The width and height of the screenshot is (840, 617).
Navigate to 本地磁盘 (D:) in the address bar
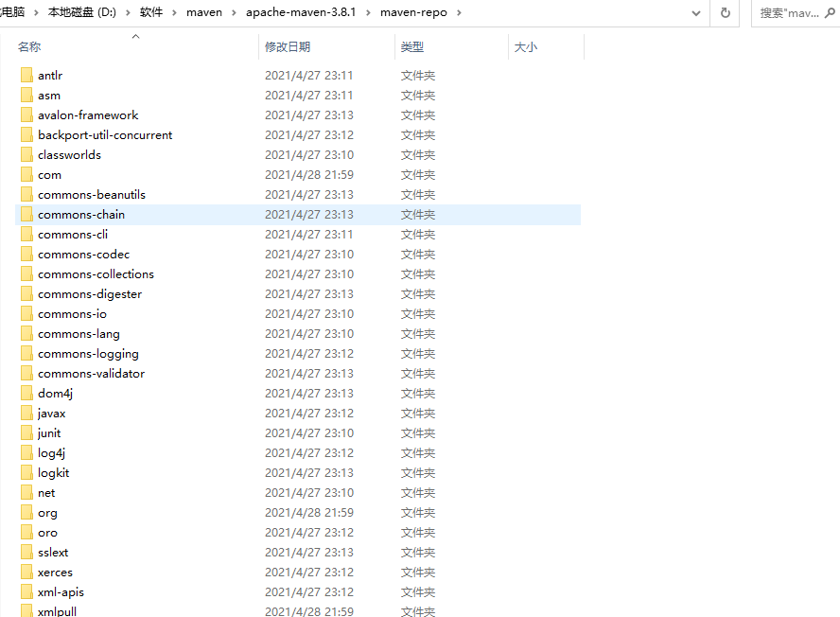[82, 12]
